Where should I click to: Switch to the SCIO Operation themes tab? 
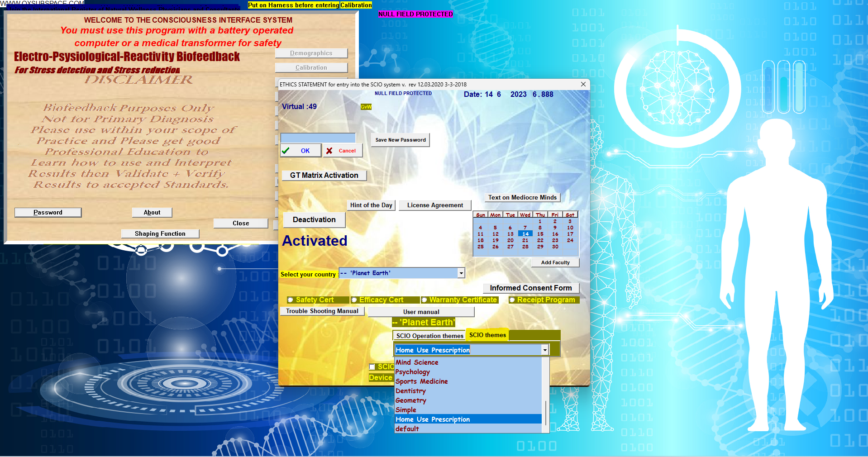[x=429, y=336]
